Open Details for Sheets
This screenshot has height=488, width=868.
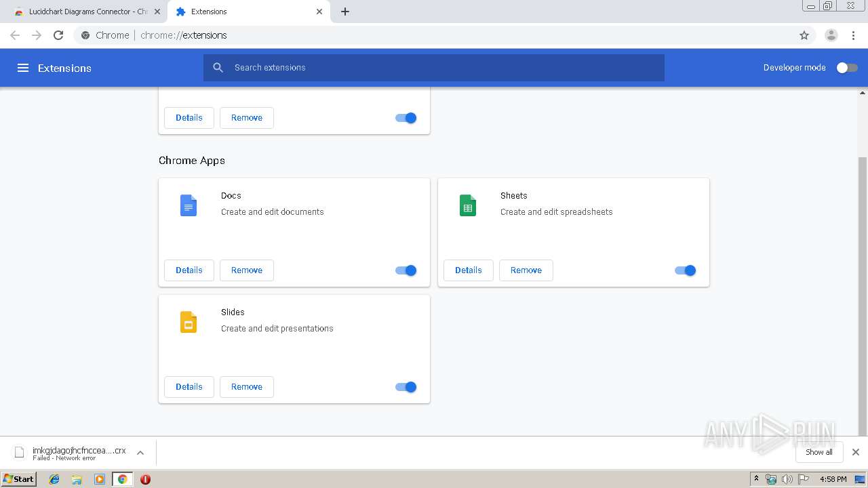[x=469, y=270]
